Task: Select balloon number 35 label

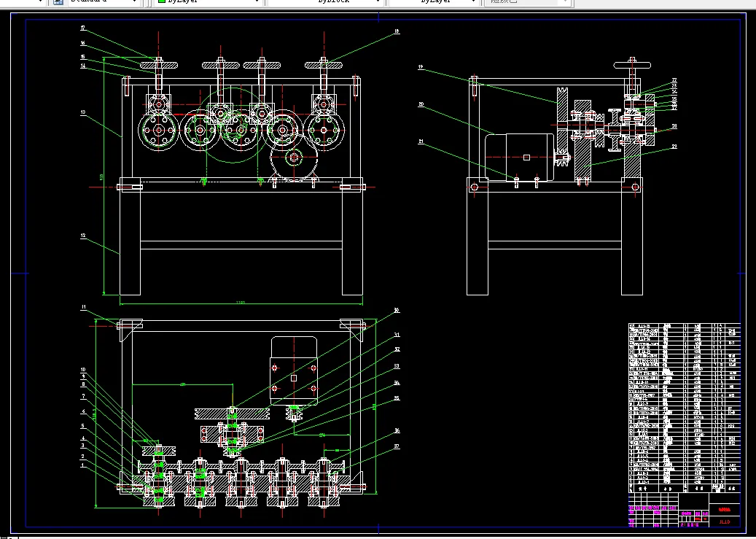Action: point(397,398)
